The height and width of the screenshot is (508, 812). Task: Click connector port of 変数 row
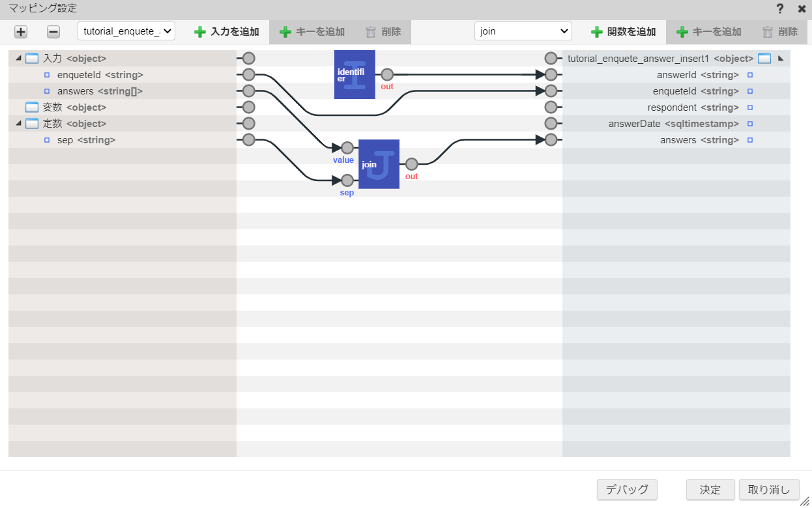(x=248, y=107)
